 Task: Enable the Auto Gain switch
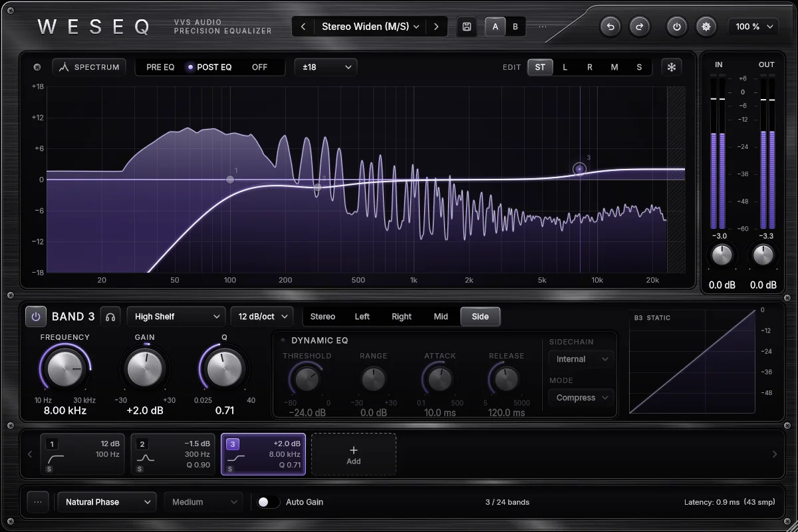coord(269,502)
